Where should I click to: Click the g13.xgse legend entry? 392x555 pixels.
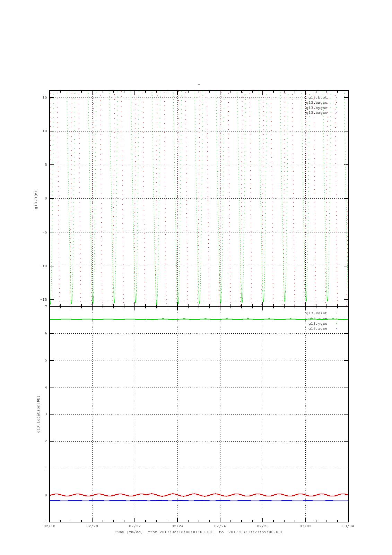[x=318, y=318]
